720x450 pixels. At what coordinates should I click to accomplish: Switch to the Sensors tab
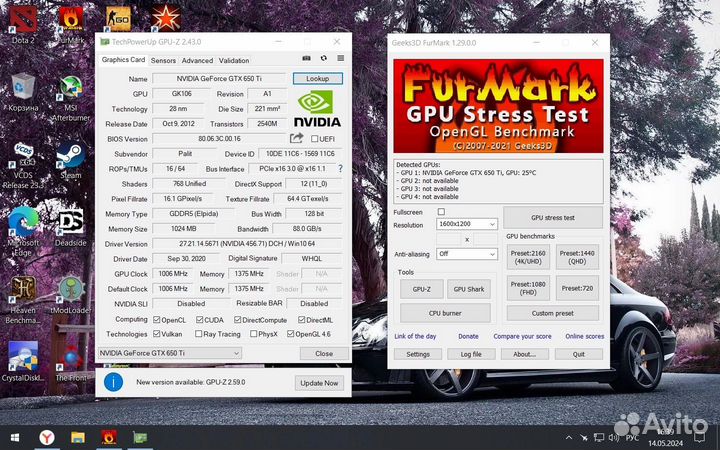coord(163,60)
